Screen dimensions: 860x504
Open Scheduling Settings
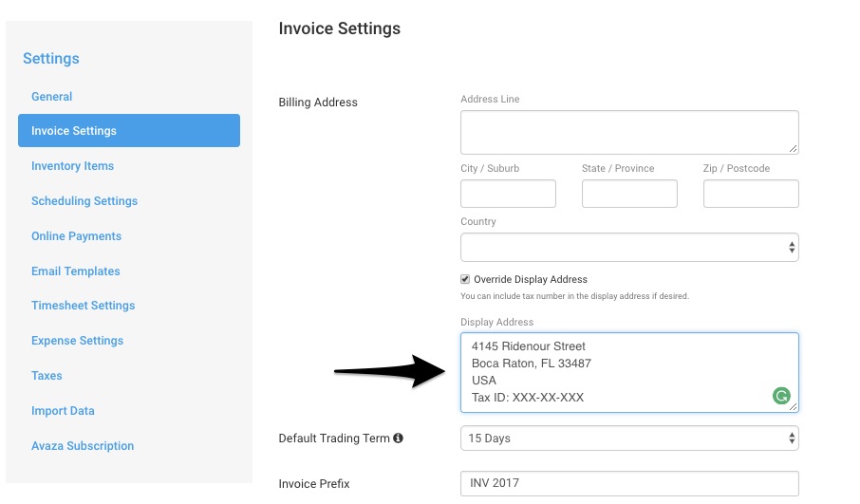tap(84, 200)
